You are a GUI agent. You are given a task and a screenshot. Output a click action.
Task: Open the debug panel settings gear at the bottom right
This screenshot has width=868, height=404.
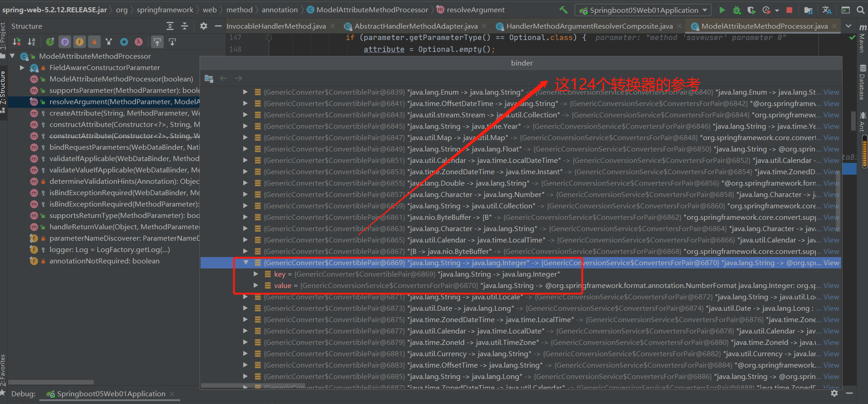tap(834, 393)
